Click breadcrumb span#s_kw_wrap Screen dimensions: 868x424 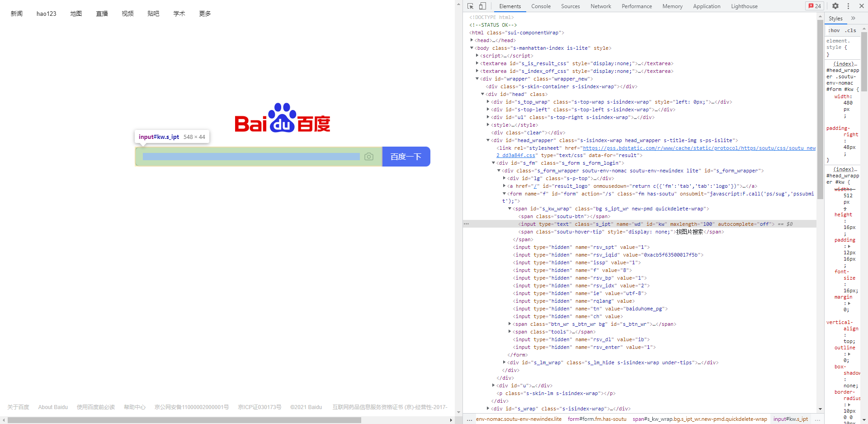(x=700, y=419)
